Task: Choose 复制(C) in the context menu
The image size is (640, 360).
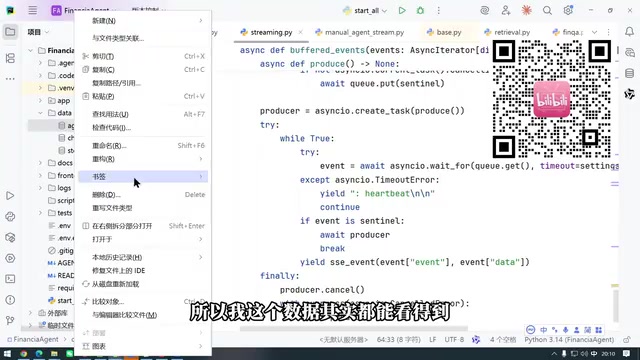Action: (143, 70)
